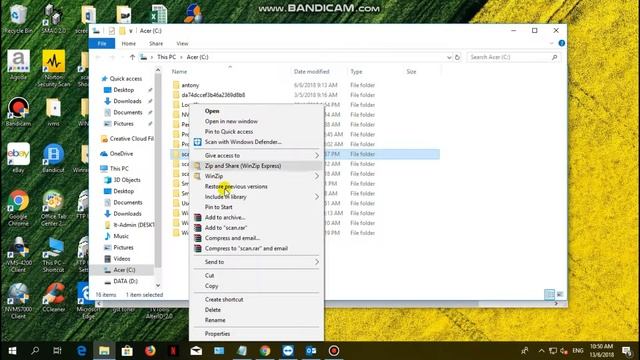
Task: Open Microsoft Store on the taskbar
Action: click(127, 351)
